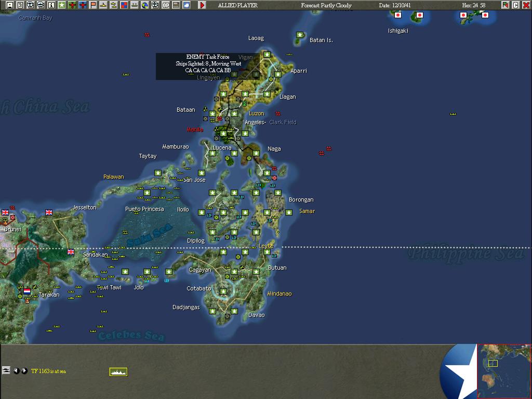Click the 'C' button in top bar
Screen dimensions: 532x399
click(515, 5)
